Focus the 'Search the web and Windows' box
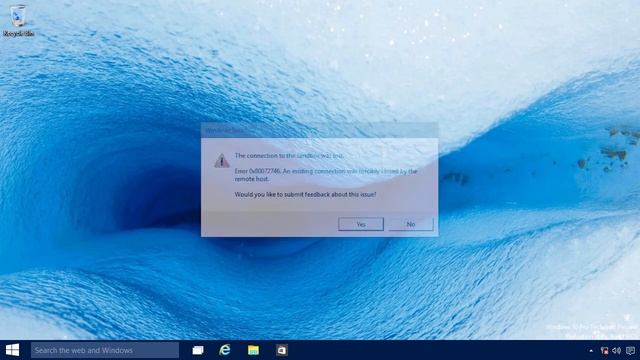The width and height of the screenshot is (640, 360). point(105,350)
